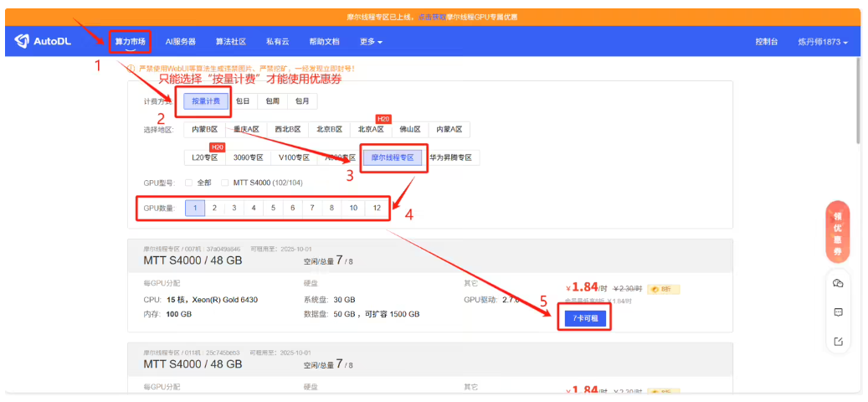Choose the 摩尔线程专区 zone
This screenshot has width=868, height=402.
point(393,157)
